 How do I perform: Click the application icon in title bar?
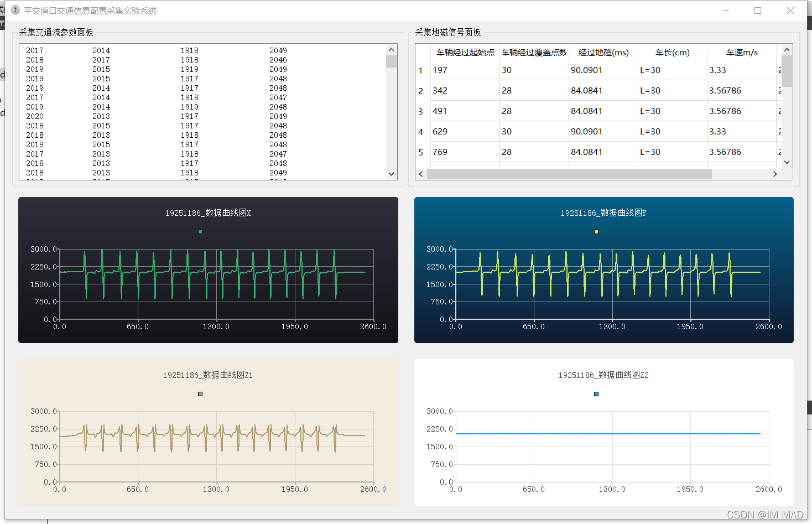(x=15, y=10)
